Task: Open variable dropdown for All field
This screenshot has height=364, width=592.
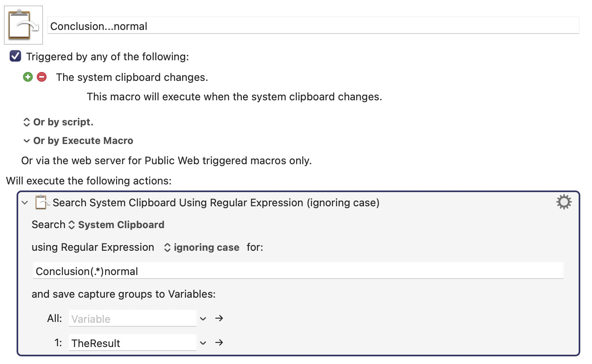Action: coord(203,319)
